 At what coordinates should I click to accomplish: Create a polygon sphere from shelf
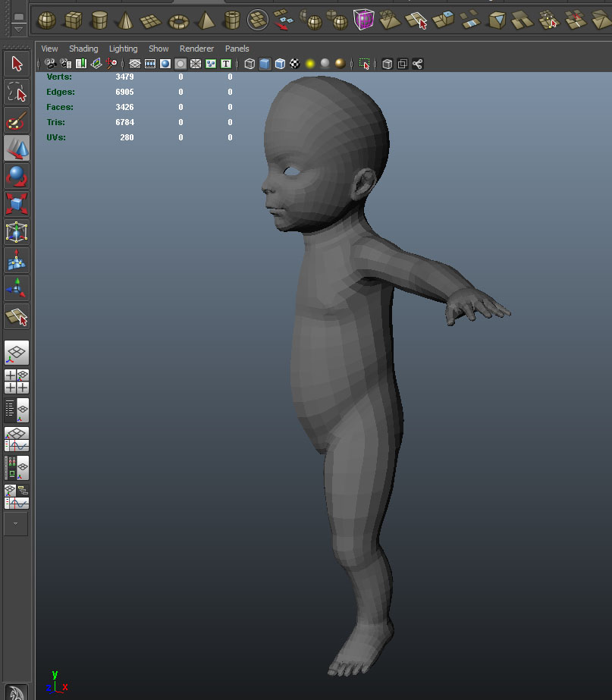coord(46,20)
